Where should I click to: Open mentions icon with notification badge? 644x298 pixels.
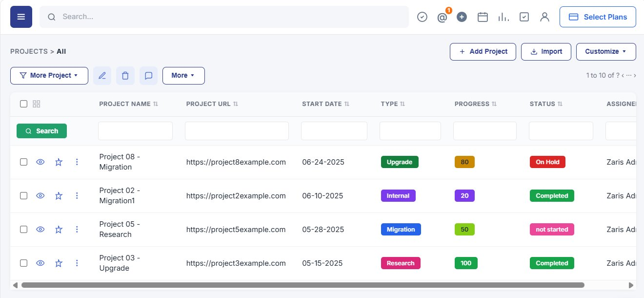[443, 17]
